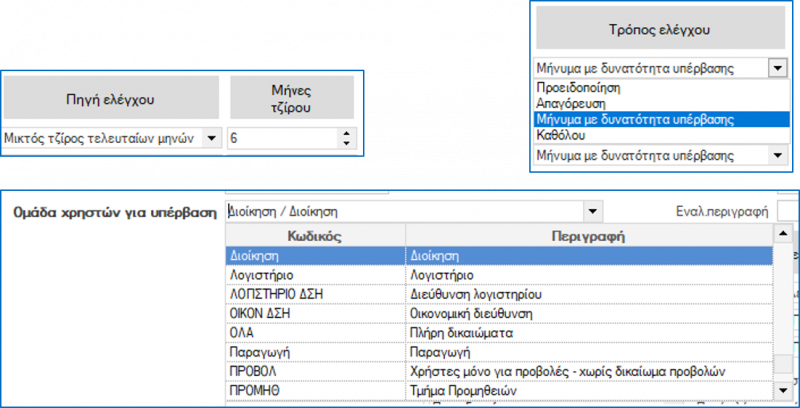Click the Διοίκηση / Διοίκηση combo field

click(x=406, y=211)
